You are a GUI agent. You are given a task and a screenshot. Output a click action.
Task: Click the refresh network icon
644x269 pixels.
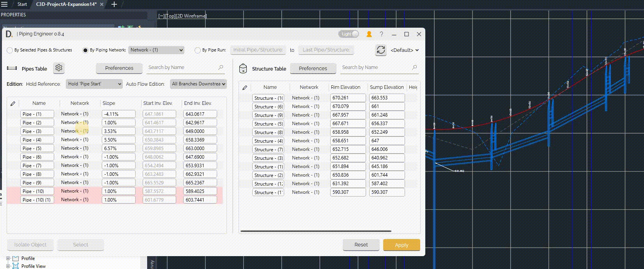point(380,50)
